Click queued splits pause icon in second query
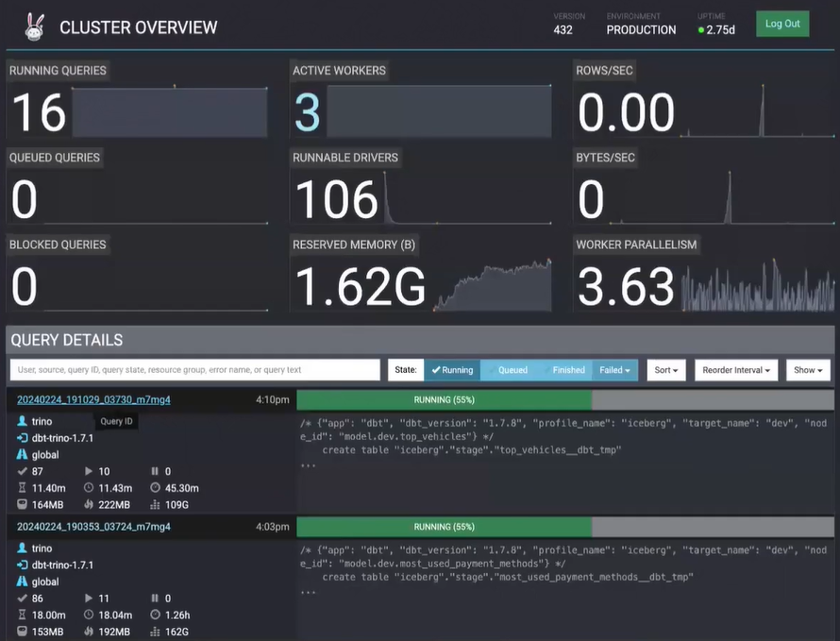The width and height of the screenshot is (840, 641). tap(155, 599)
